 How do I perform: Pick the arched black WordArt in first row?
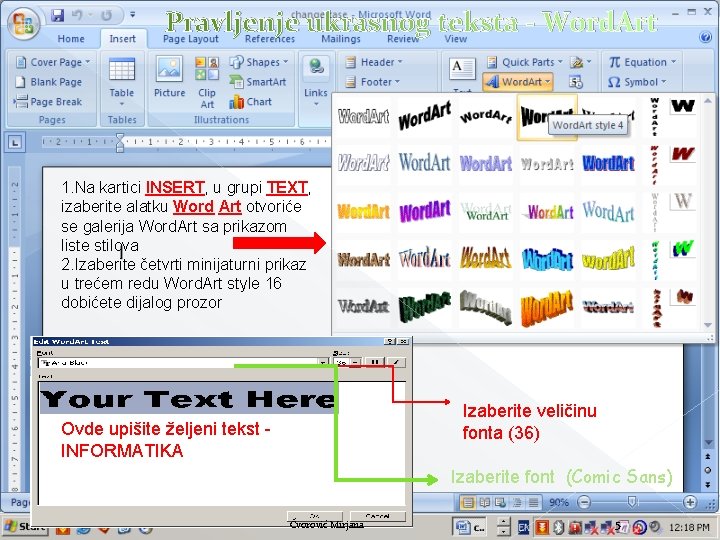tap(486, 117)
